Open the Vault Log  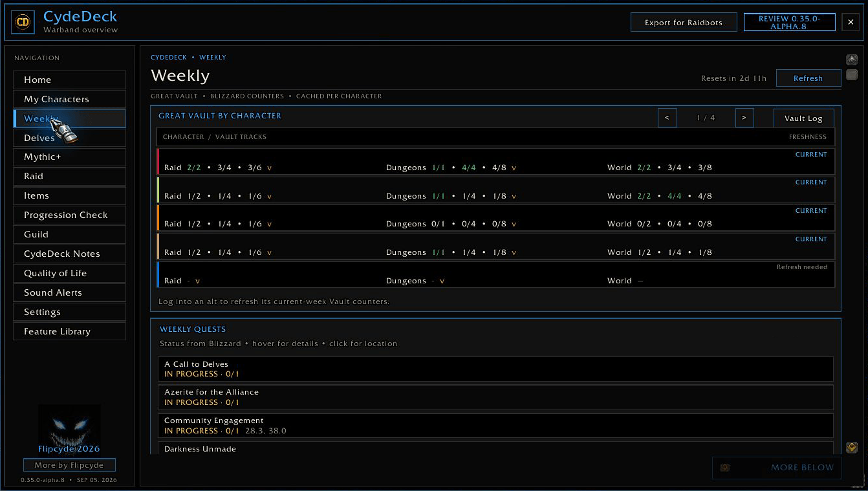[x=803, y=118]
